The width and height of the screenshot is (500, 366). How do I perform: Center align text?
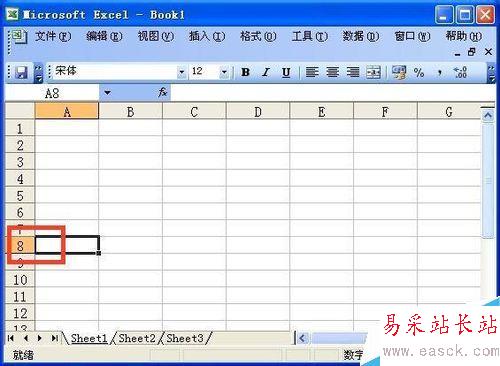tap(332, 72)
